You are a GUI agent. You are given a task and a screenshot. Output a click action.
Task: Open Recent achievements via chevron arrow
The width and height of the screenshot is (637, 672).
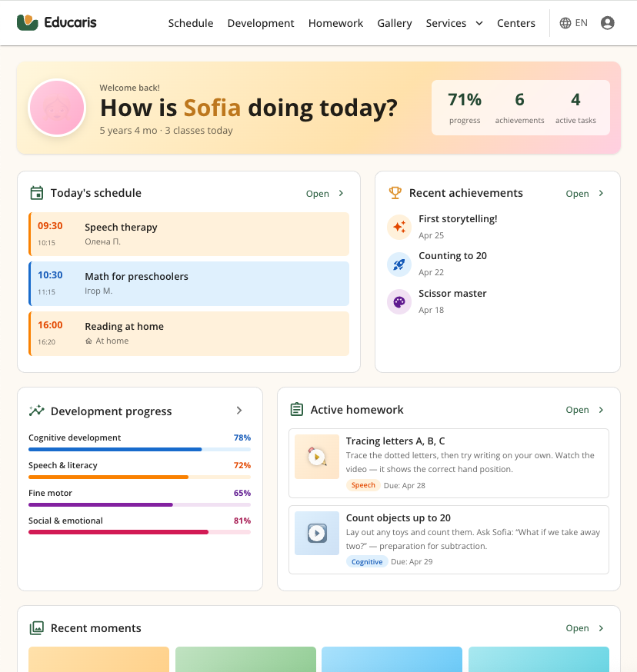point(601,194)
